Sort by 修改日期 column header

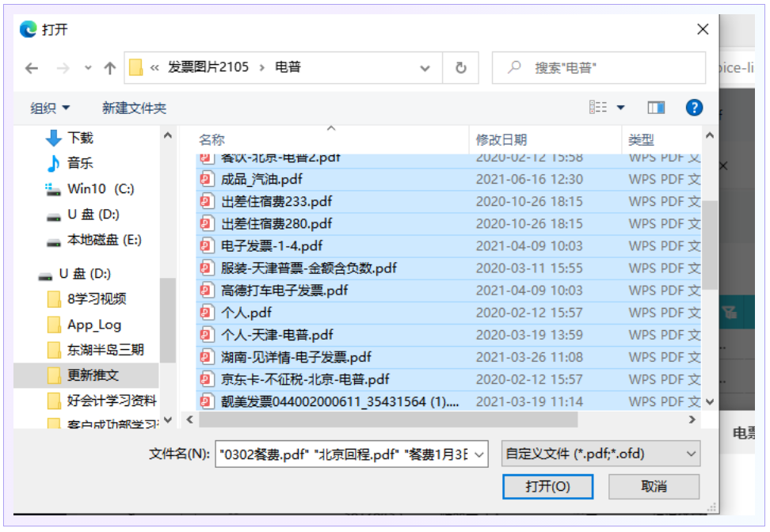[501, 139]
